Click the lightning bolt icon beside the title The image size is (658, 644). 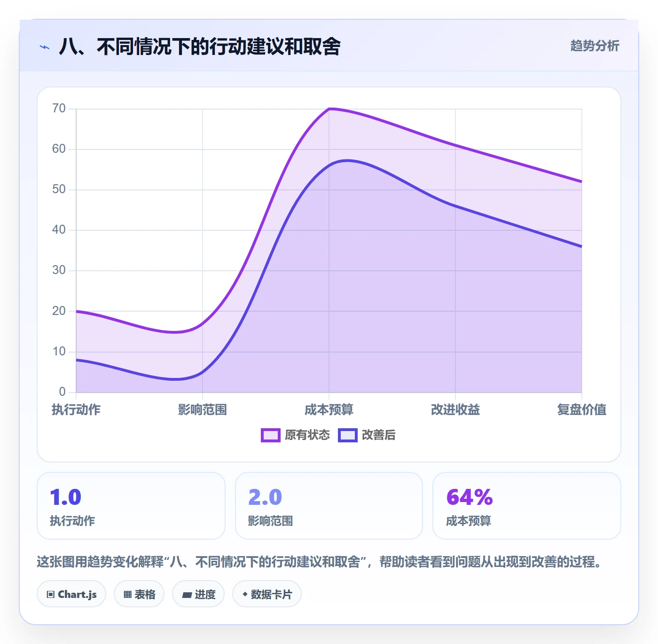point(45,47)
